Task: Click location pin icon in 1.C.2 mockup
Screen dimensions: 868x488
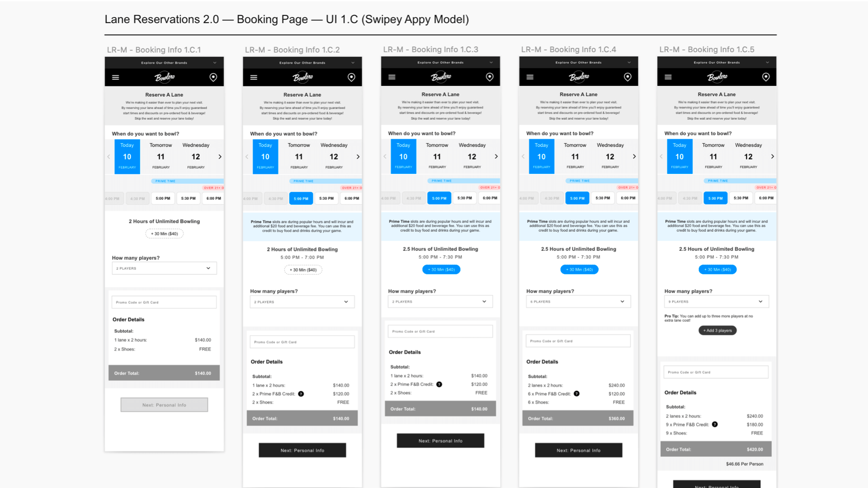Action: [351, 77]
